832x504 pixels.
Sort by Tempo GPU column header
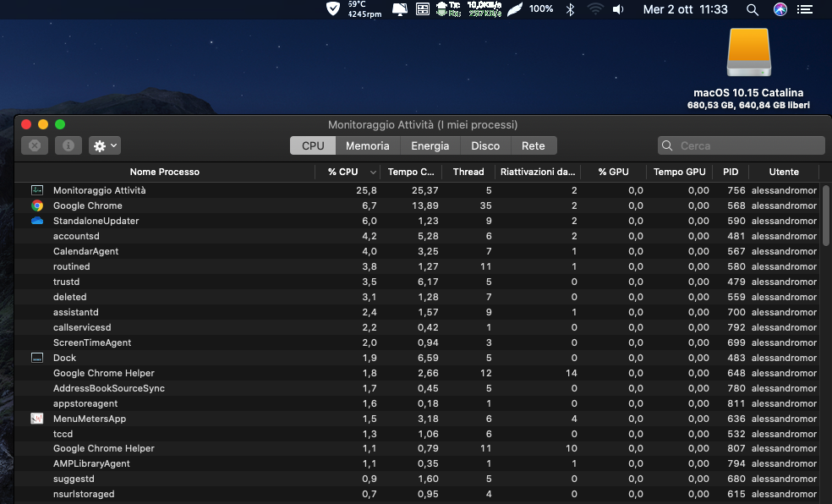click(679, 172)
